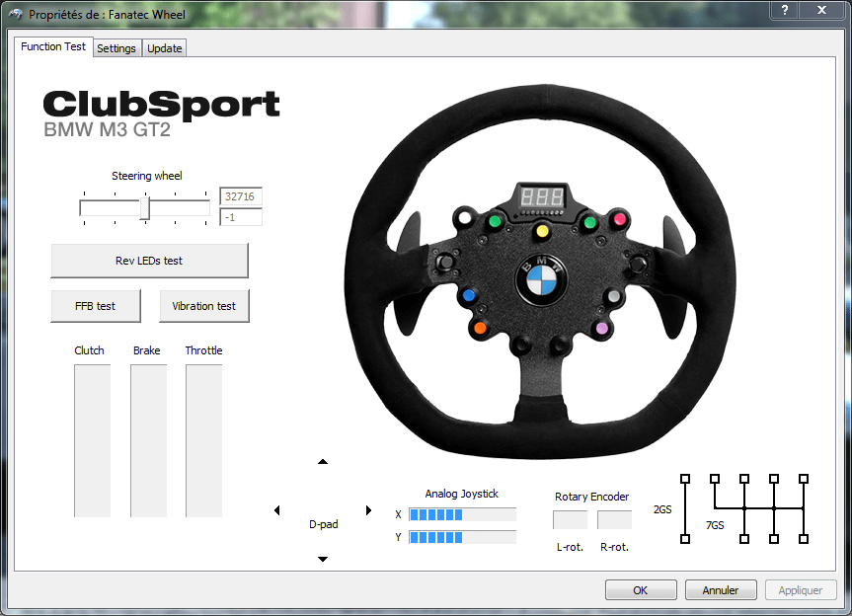Viewport: 852px width, 616px height.
Task: Click the D-pad up arrow
Action: pos(323,462)
